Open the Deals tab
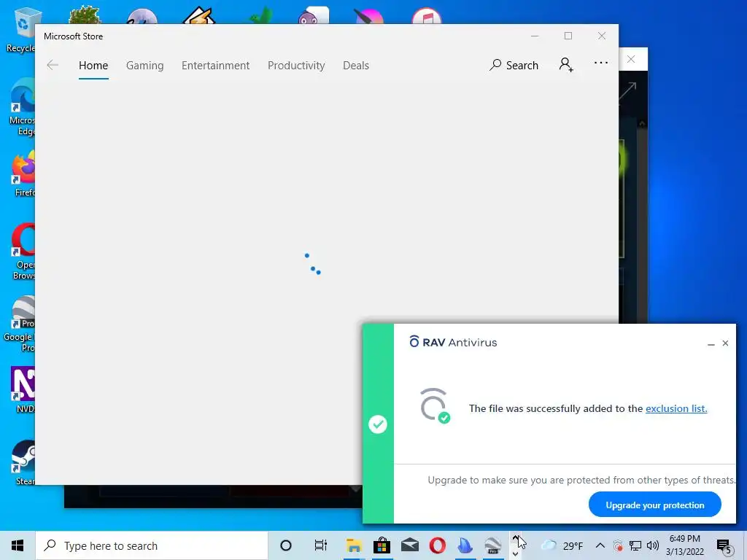Screen dimensions: 747x560 tap(356, 65)
